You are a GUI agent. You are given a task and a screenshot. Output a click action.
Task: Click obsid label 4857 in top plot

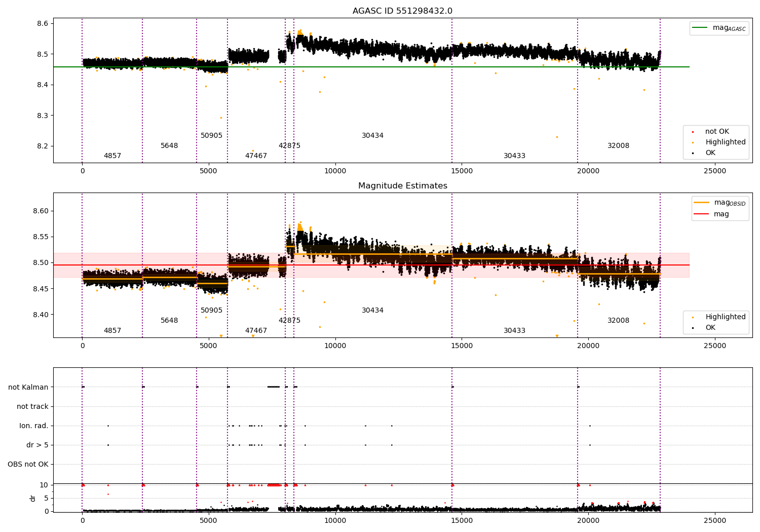point(112,156)
